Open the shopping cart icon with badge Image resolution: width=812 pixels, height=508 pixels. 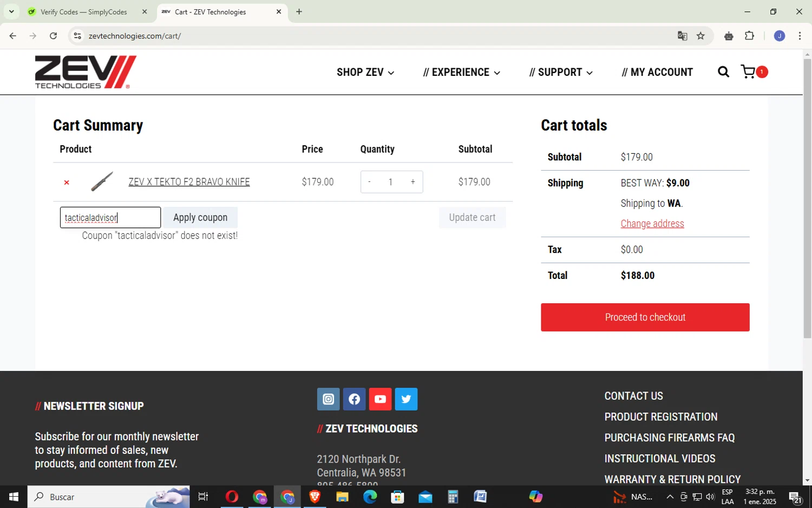click(x=754, y=72)
